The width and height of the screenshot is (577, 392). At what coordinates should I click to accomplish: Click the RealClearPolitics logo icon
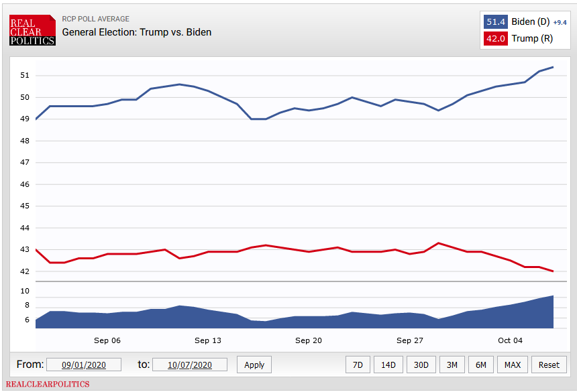pyautogui.click(x=32, y=30)
